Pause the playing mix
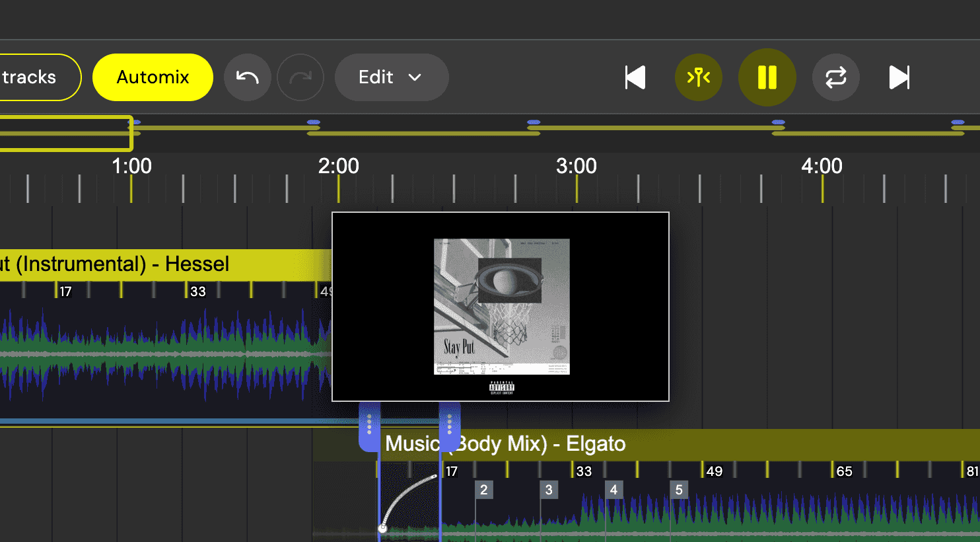The height and width of the screenshot is (542, 980). [767, 77]
